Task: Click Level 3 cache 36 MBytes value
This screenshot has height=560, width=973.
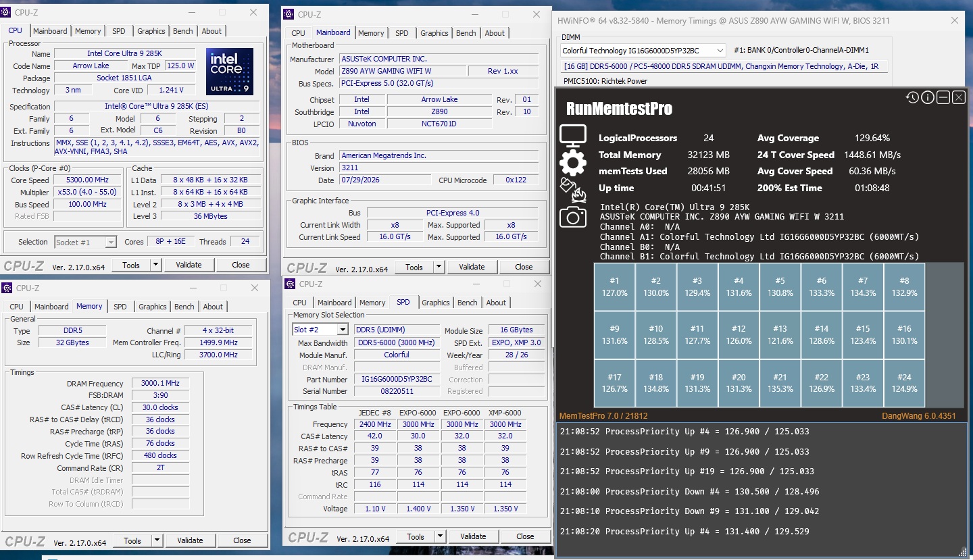Action: tap(211, 216)
